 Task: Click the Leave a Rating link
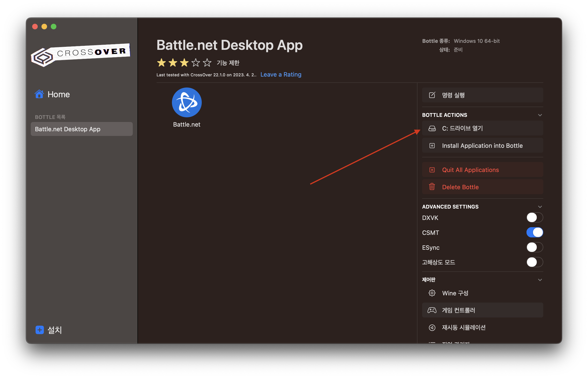pos(281,74)
